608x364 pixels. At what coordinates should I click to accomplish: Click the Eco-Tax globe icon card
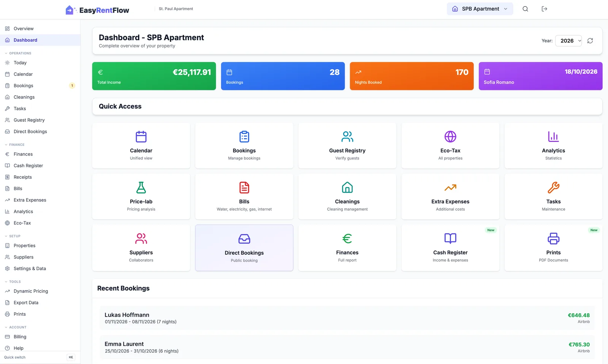[x=450, y=137]
